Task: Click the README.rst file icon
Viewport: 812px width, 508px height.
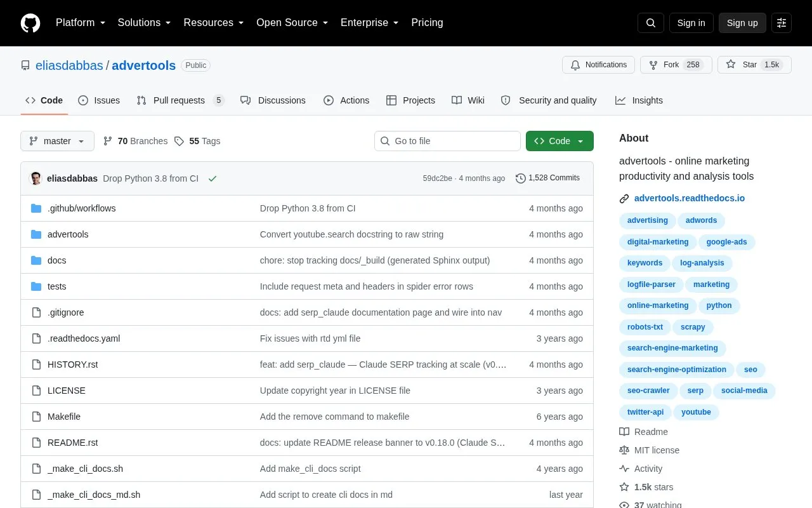Action: 36,443
